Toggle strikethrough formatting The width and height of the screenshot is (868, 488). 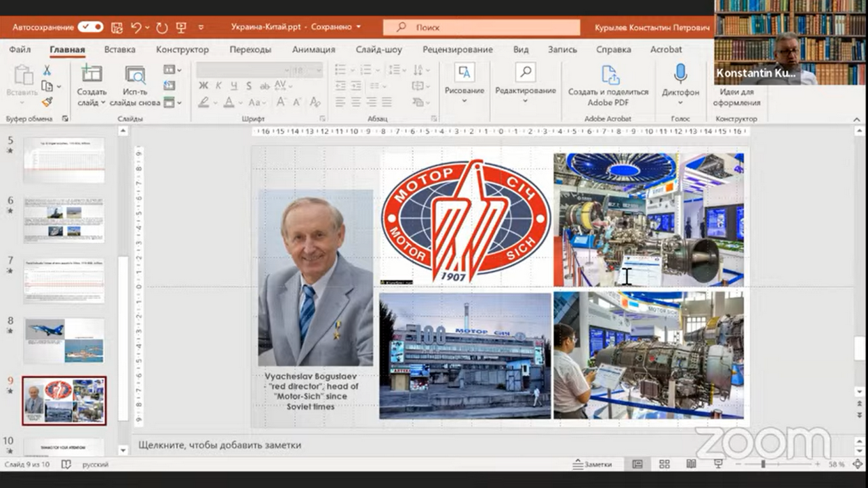pyautogui.click(x=264, y=86)
